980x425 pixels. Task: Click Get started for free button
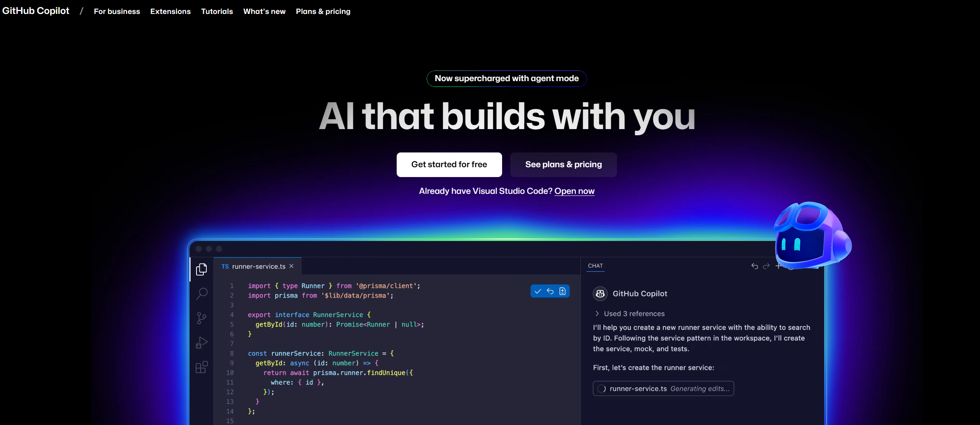pyautogui.click(x=449, y=165)
